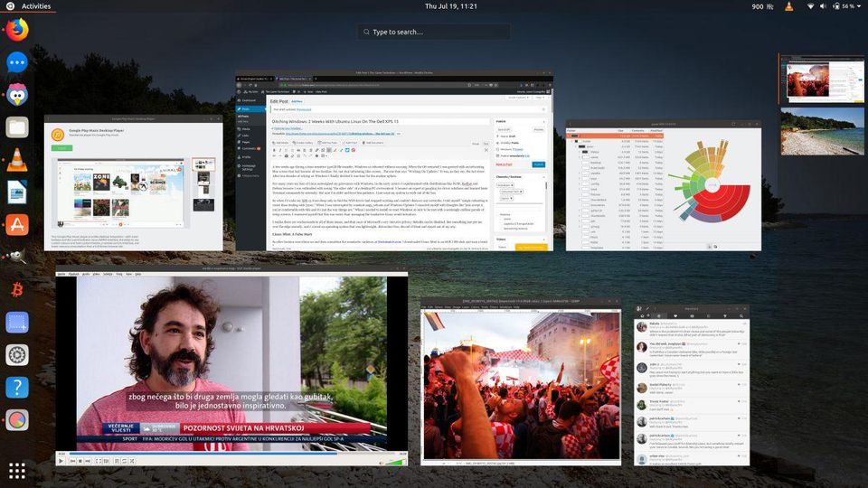This screenshot has height=488, width=868.
Task: Open the Files manager in the dock
Action: coord(17,127)
